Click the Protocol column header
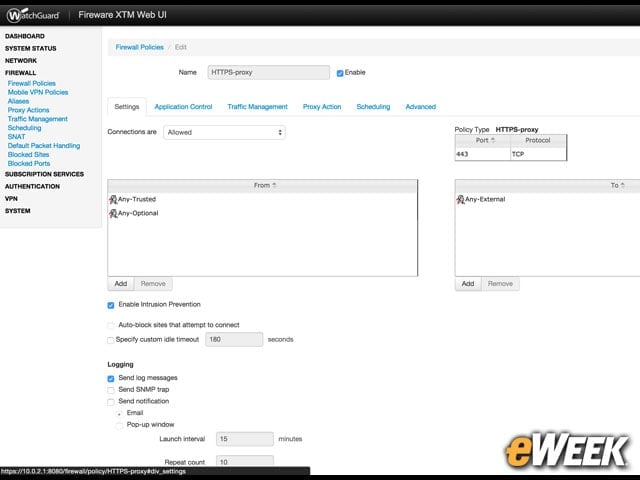Image resolution: width=640 pixels, height=480 pixels. click(538, 140)
